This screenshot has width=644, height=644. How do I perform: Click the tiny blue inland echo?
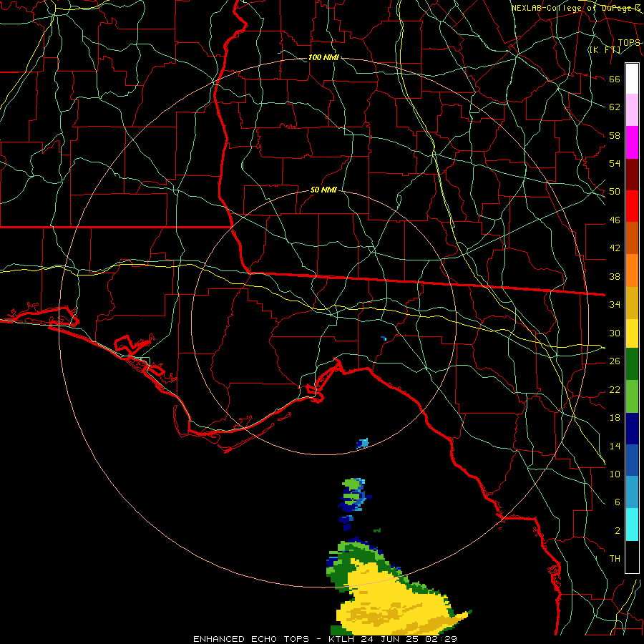384,338
